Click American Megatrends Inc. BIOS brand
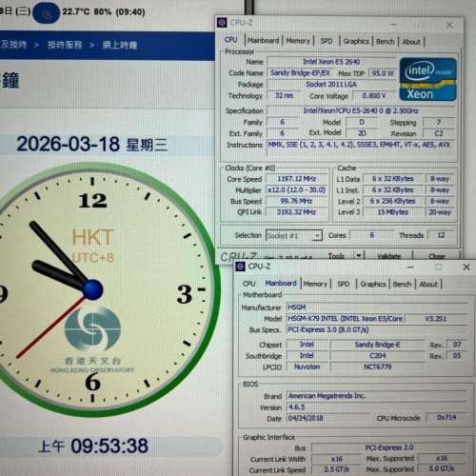 tap(377, 396)
